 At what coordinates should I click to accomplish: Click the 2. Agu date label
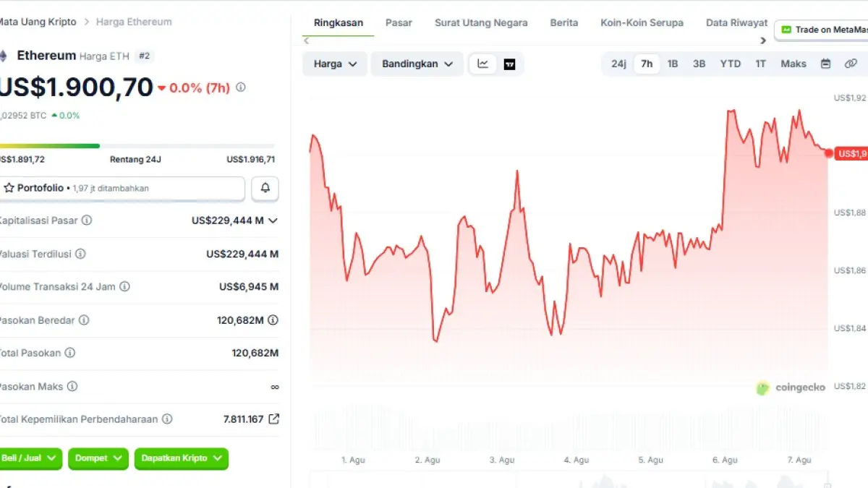pyautogui.click(x=427, y=460)
